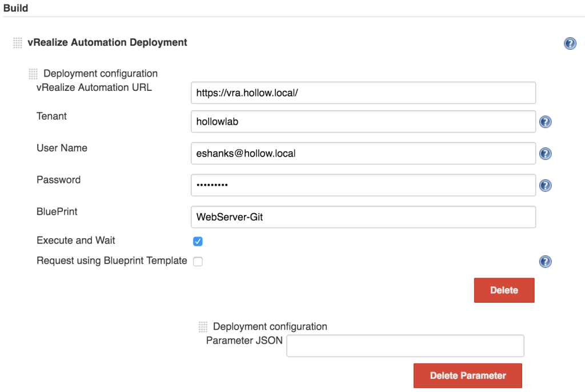Image resolution: width=585 pixels, height=392 pixels.
Task: Click drag handle of Parameter JSON configuration section
Action: point(203,327)
